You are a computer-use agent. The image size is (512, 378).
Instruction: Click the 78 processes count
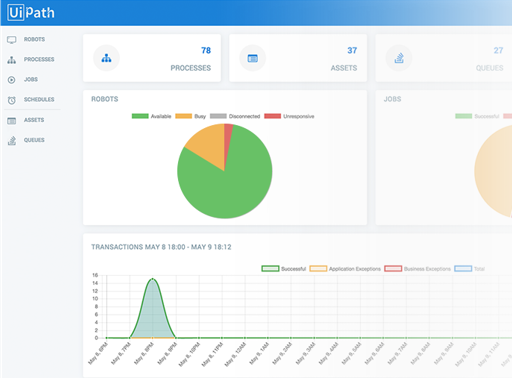click(206, 50)
